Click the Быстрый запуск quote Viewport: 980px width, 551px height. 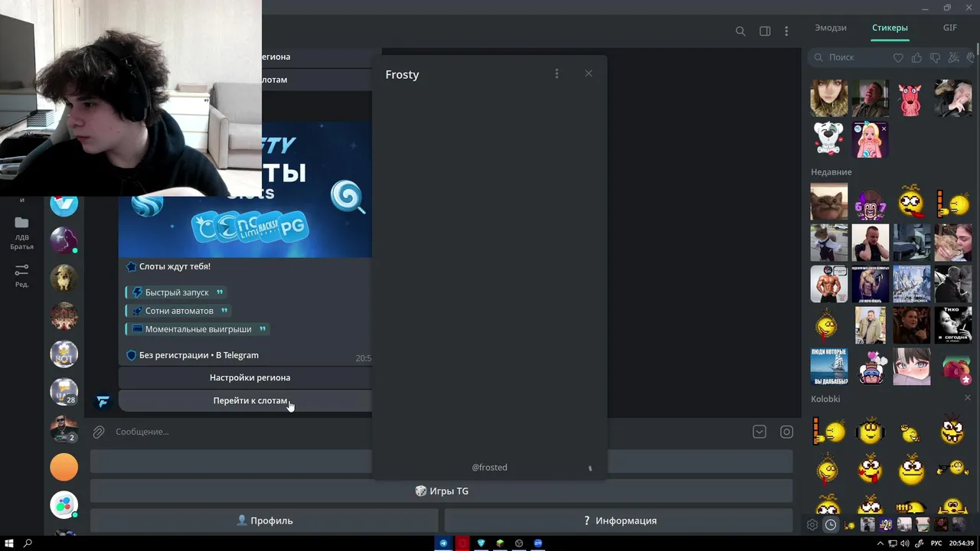pyautogui.click(x=177, y=292)
